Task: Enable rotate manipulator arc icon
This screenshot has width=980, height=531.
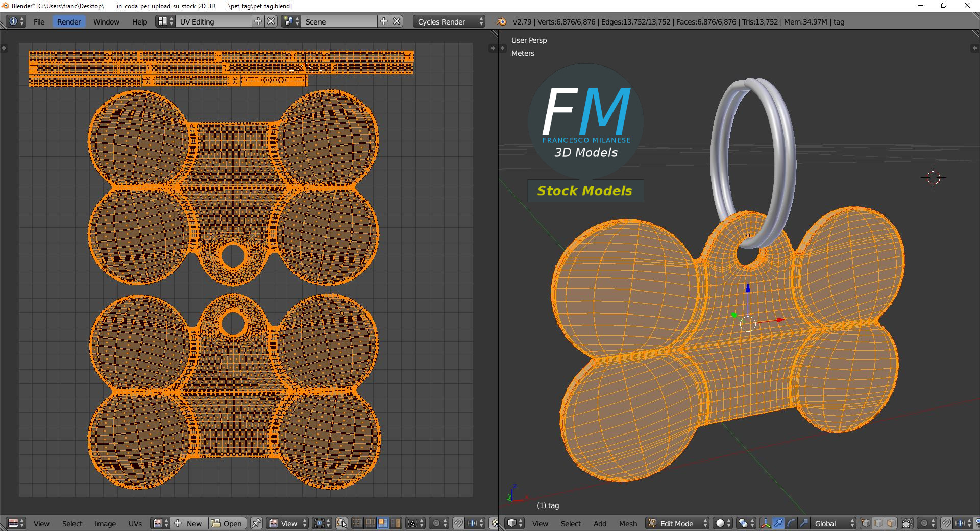Action: [x=791, y=523]
